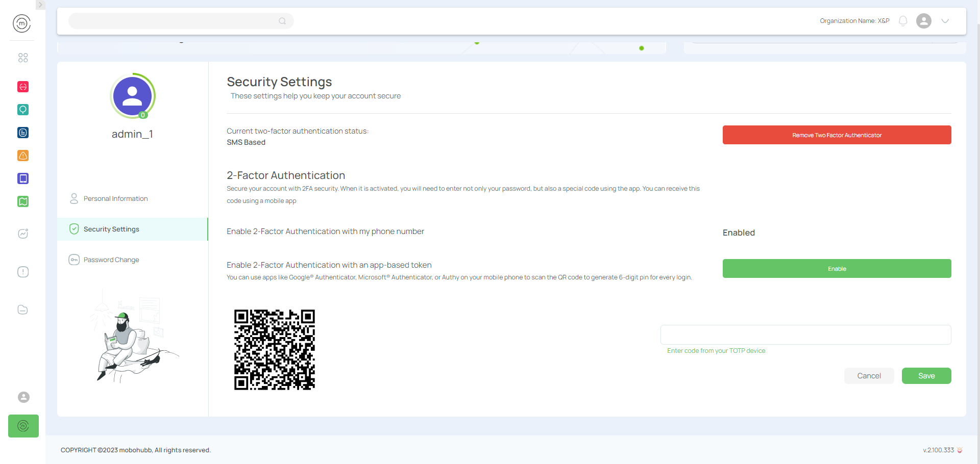980x464 pixels.
Task: Open the dashboard grid icon in the sidebar
Action: pyautogui.click(x=23, y=58)
